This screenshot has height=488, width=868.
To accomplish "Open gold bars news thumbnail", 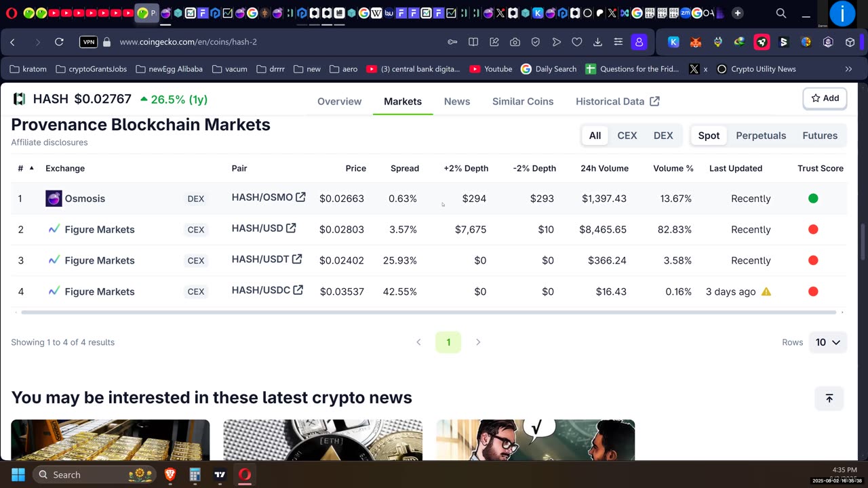I will pos(111,440).
